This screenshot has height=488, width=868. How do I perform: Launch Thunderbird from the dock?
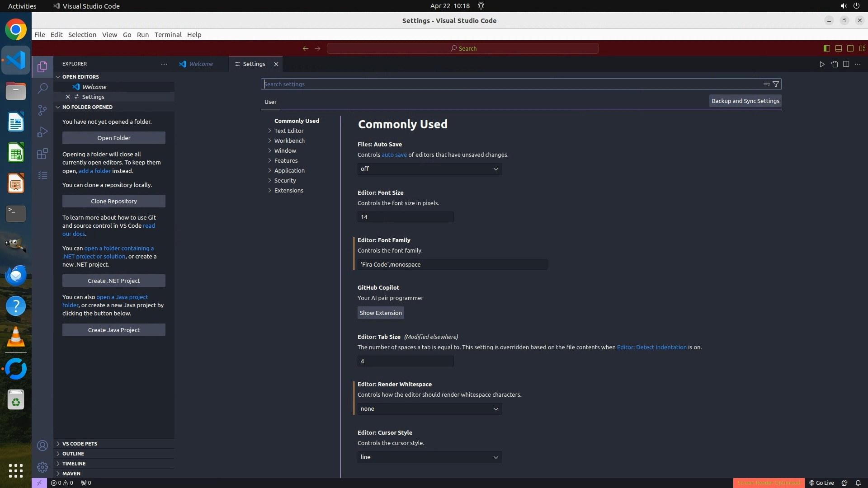(x=16, y=275)
